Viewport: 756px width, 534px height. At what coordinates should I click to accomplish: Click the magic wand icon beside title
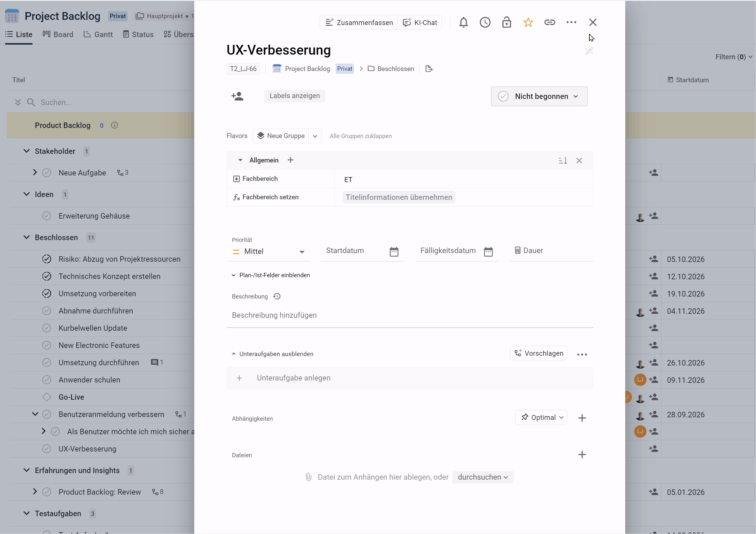[x=589, y=50]
